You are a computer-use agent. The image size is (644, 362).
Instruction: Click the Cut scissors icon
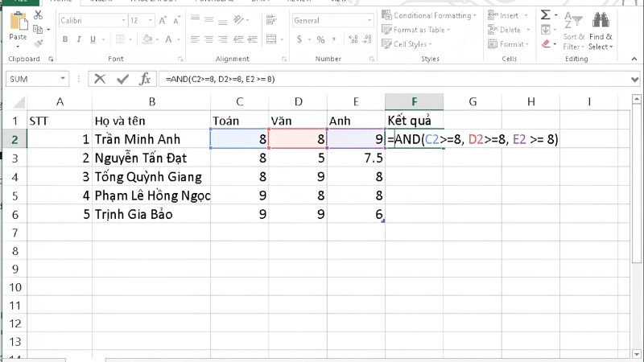pos(38,15)
